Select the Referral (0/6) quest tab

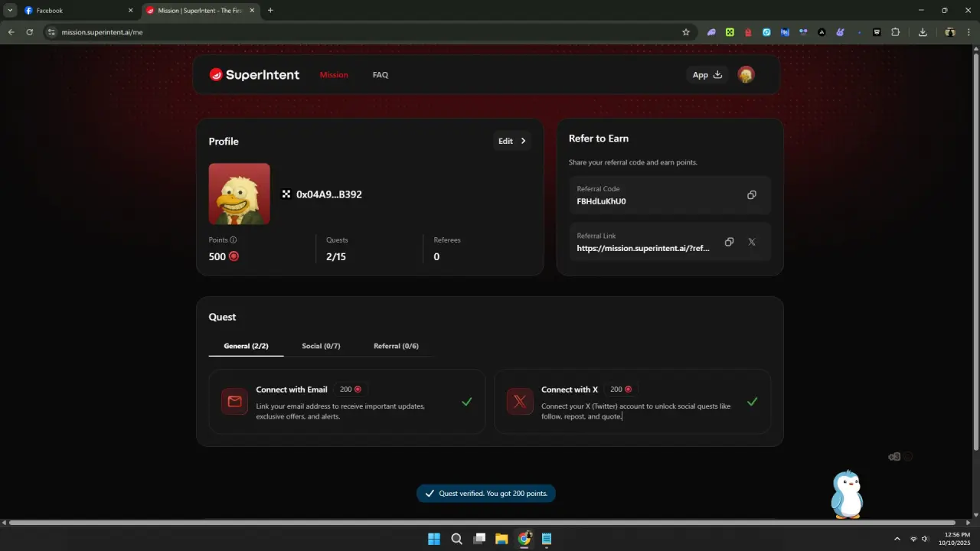[x=396, y=346]
